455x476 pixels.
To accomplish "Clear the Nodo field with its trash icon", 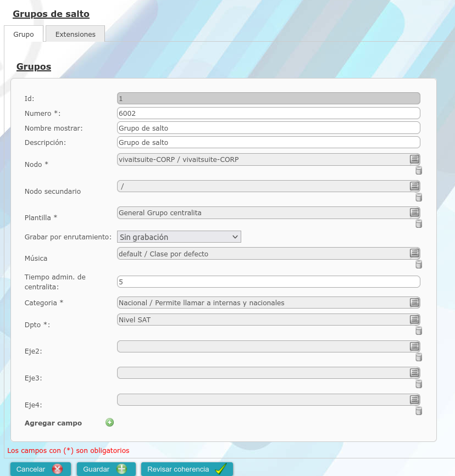I will (419, 170).
